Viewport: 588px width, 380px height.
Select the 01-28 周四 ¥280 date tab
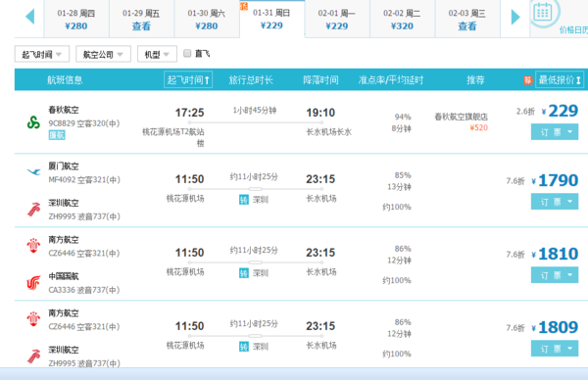point(76,20)
